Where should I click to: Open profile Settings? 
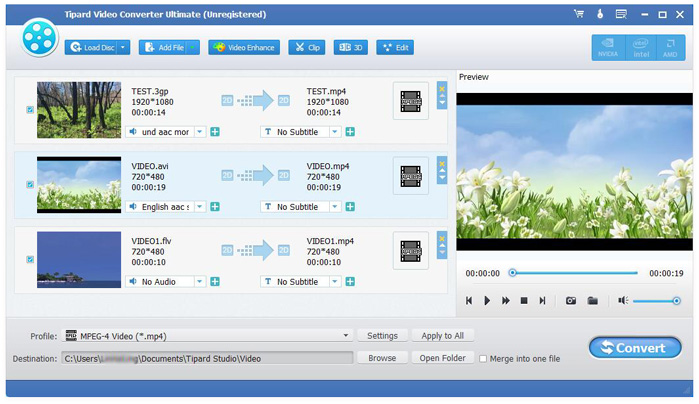point(382,335)
